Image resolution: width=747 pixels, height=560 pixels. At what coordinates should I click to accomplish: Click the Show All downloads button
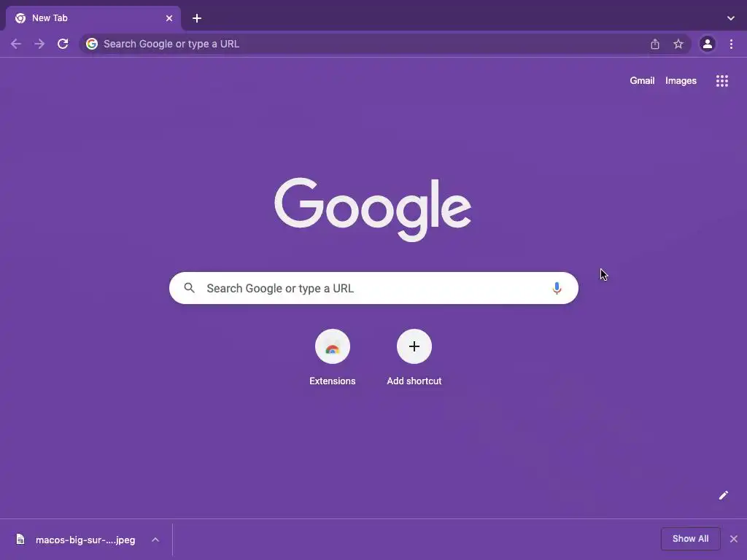coord(690,539)
